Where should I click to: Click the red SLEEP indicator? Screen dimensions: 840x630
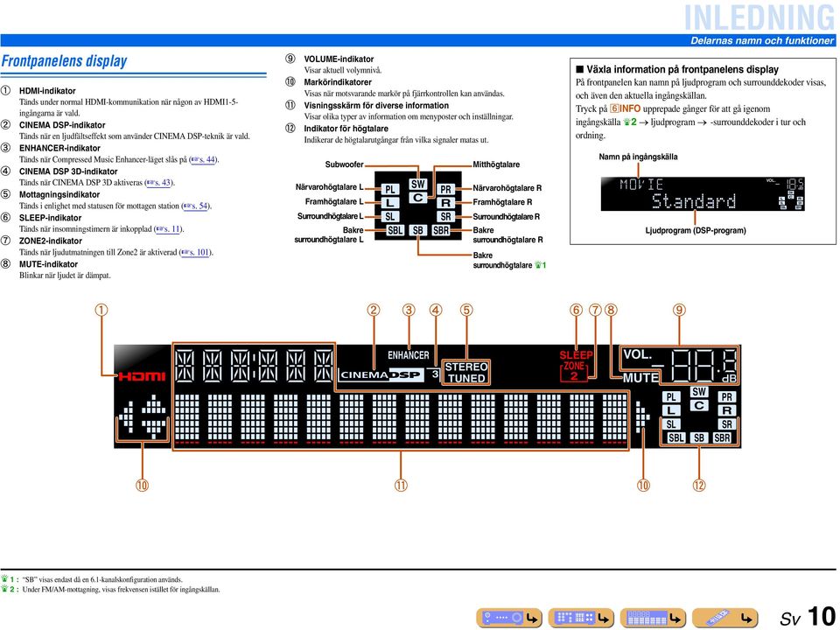576,354
